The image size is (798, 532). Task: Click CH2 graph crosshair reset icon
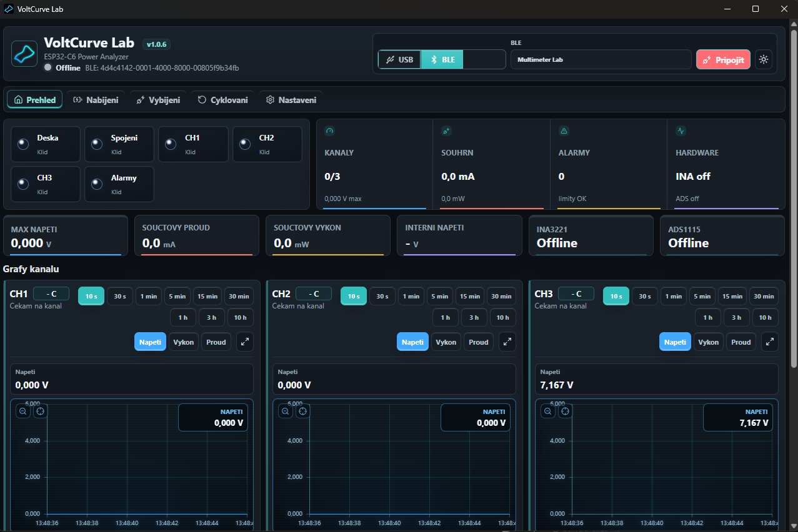303,411
